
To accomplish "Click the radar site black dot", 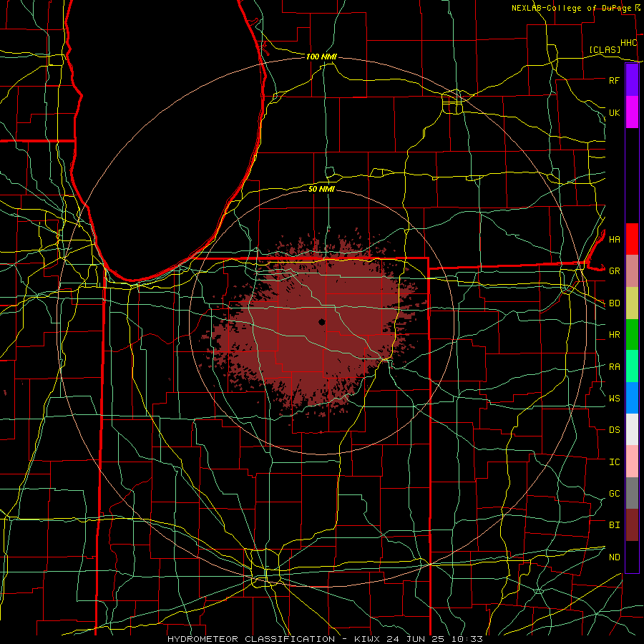I will pyautogui.click(x=321, y=322).
